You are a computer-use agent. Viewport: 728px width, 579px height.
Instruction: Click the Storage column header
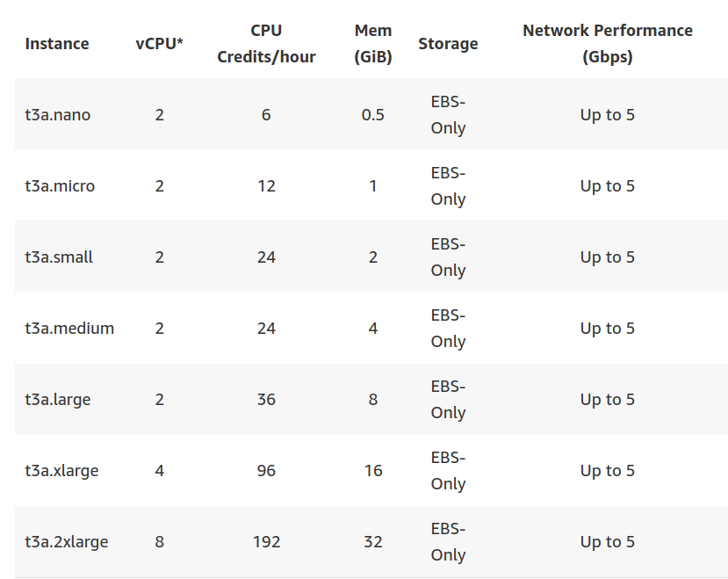coord(448,44)
